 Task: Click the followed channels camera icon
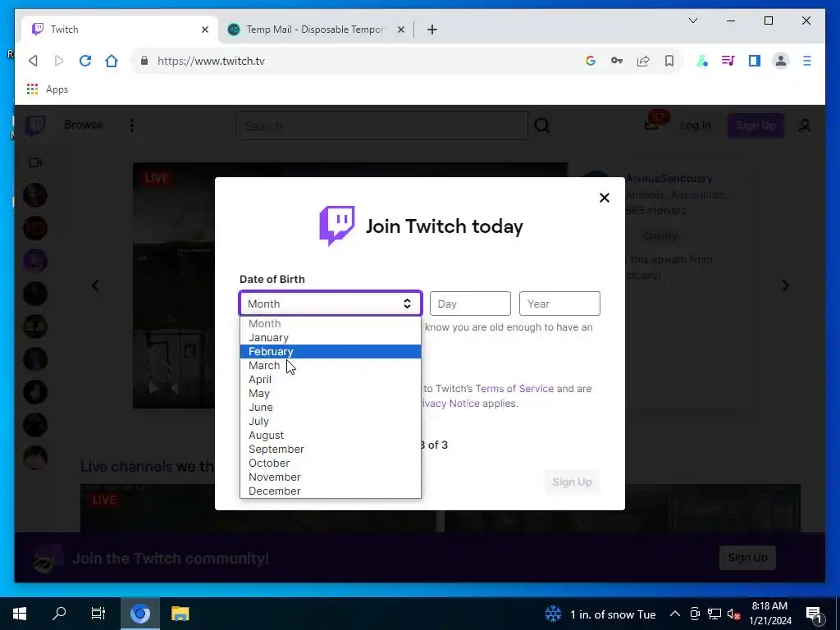click(35, 162)
